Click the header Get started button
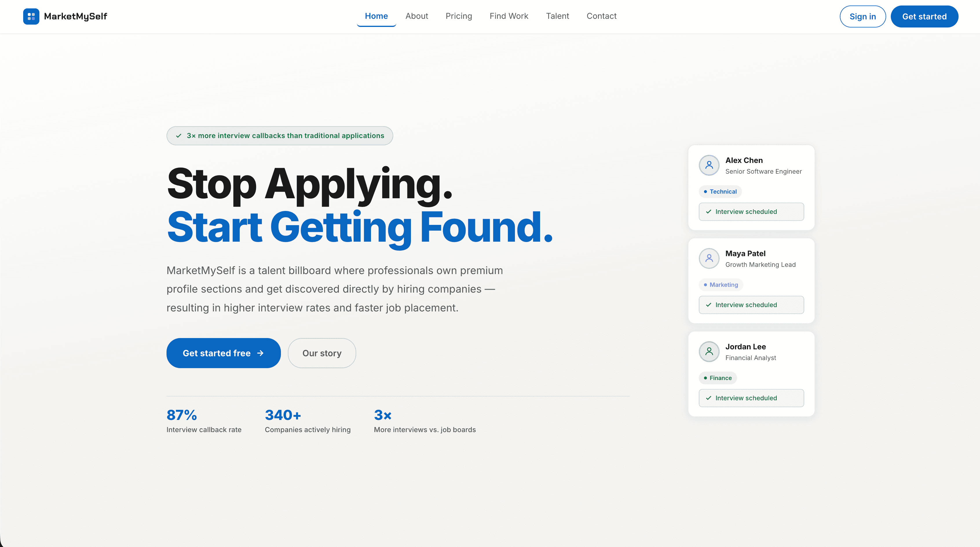 [924, 16]
